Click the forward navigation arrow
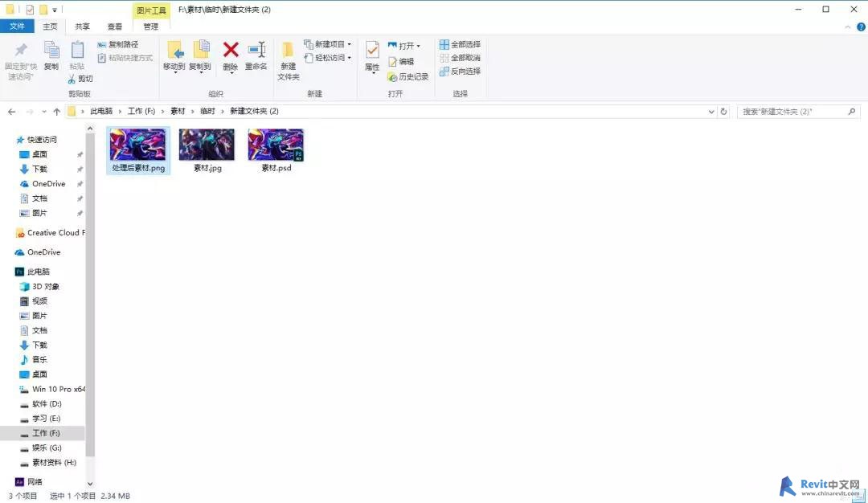The image size is (868, 503). click(x=30, y=112)
